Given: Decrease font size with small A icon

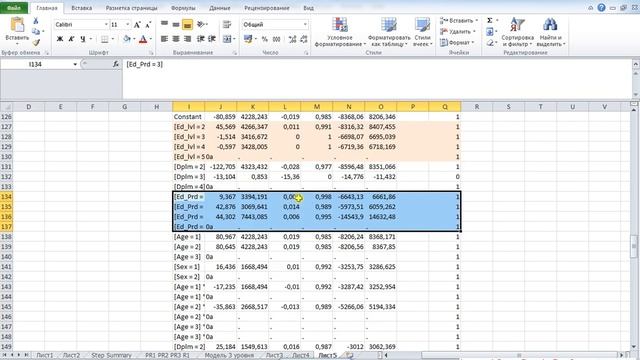Looking at the screenshot, I should 148,25.
